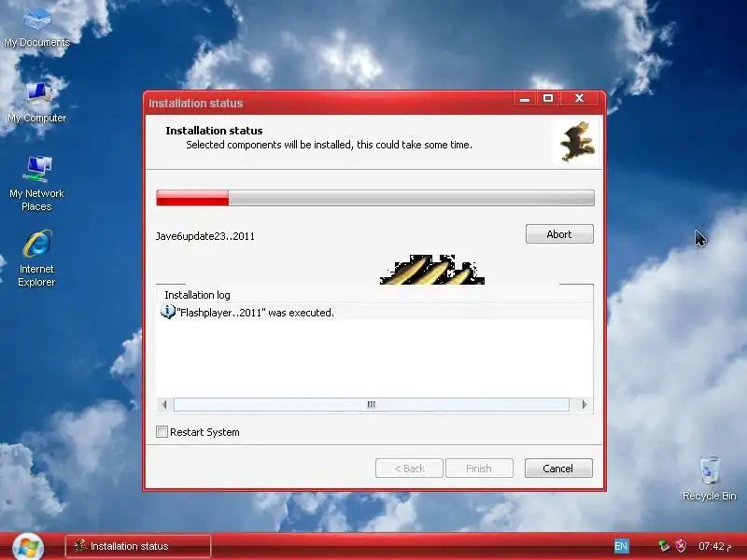Viewport: 747px width, 560px height.
Task: Abort the current installation
Action: pyautogui.click(x=559, y=234)
